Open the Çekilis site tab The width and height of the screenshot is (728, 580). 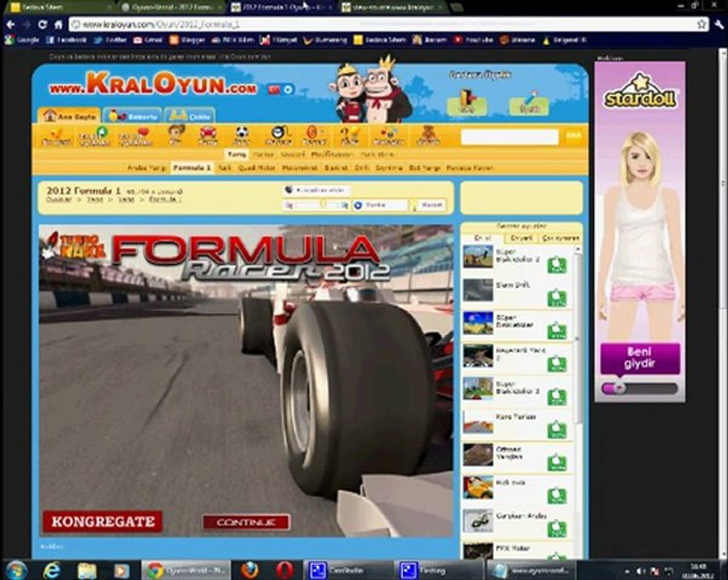[189, 116]
